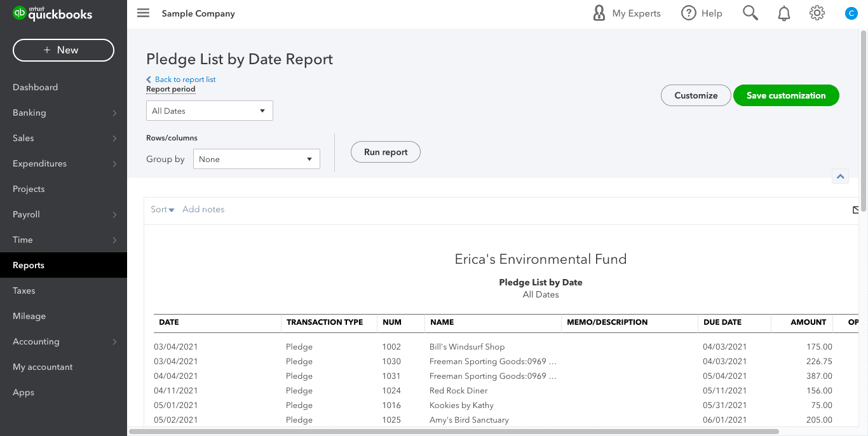Click the amount 175.00

(819, 347)
